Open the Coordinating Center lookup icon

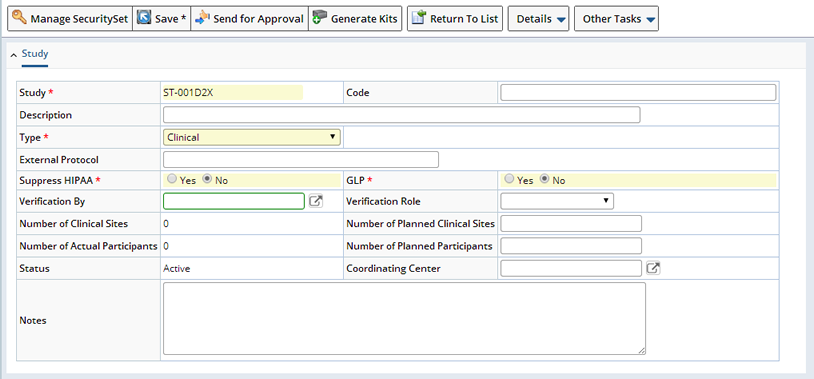[654, 268]
